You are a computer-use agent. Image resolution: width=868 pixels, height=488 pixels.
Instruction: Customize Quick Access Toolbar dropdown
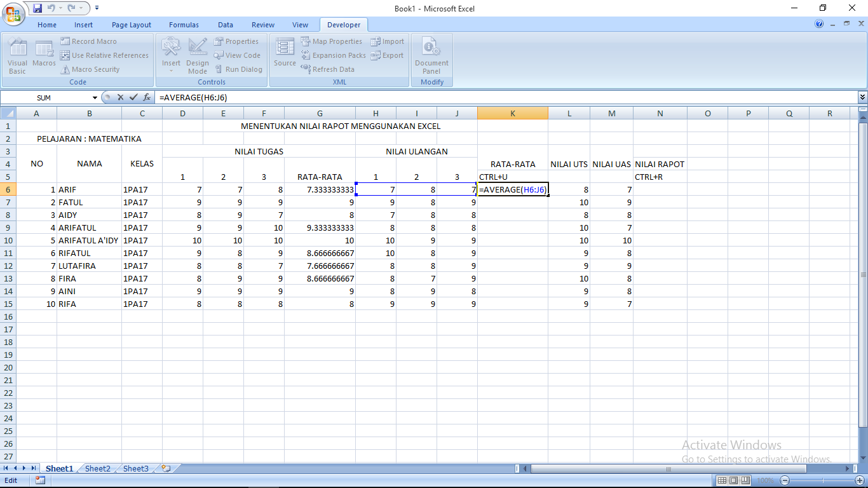click(97, 8)
